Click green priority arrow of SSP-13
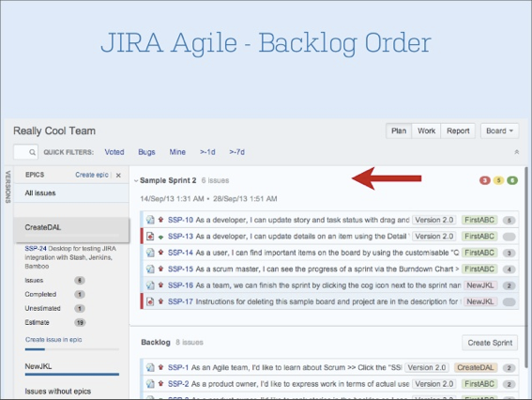This screenshot has height=400, width=532. 161,237
